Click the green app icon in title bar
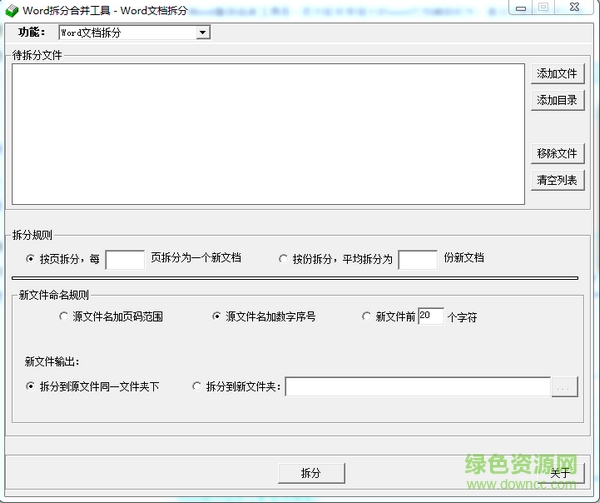Screen dimensions: 600x503 coord(11,11)
